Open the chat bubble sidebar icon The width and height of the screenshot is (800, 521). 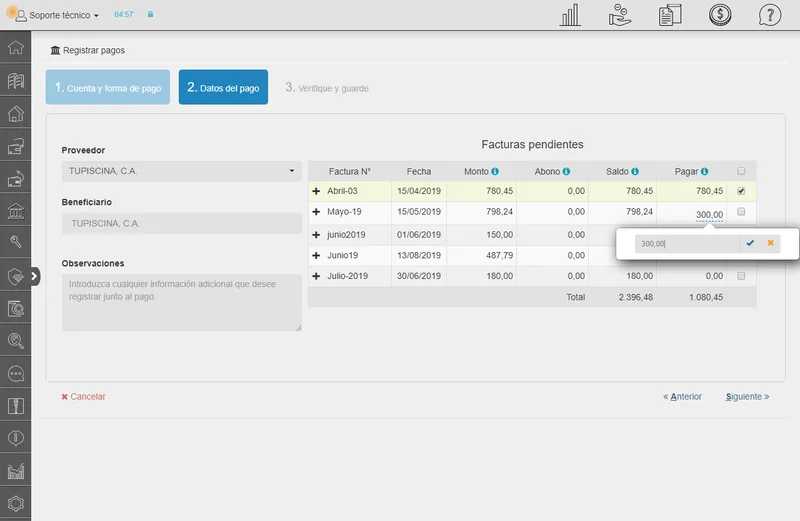click(x=15, y=374)
